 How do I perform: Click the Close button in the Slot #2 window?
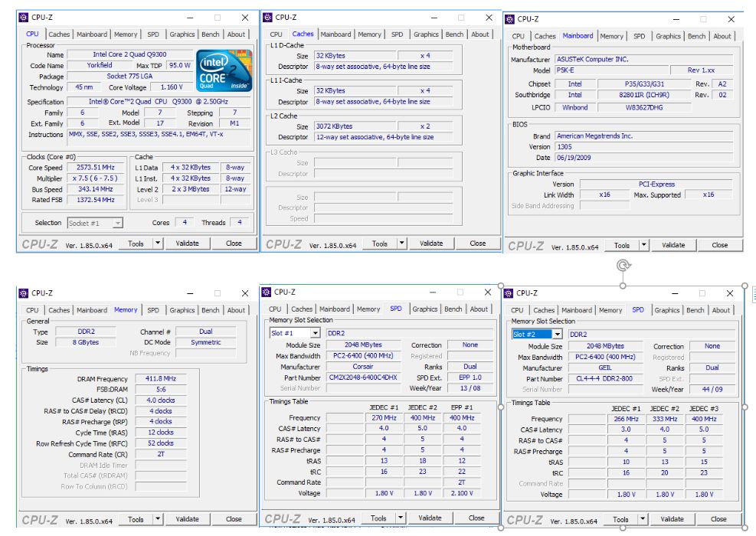click(718, 519)
